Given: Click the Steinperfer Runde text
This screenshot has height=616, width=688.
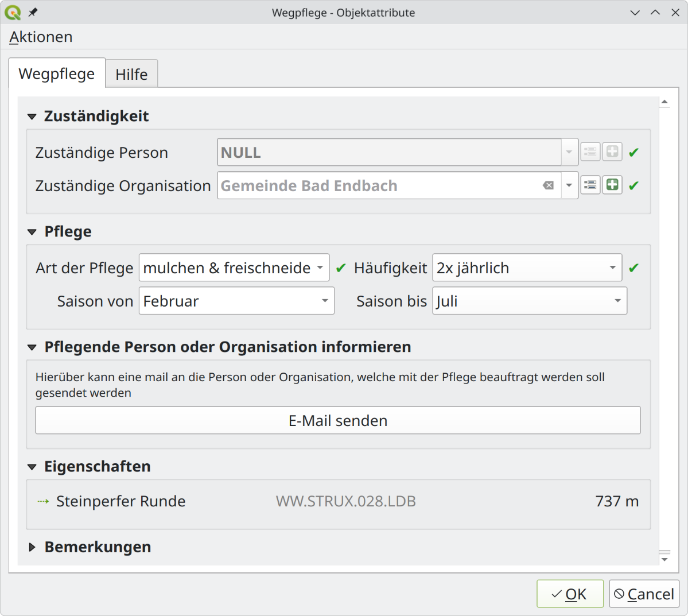Looking at the screenshot, I should click(x=121, y=501).
